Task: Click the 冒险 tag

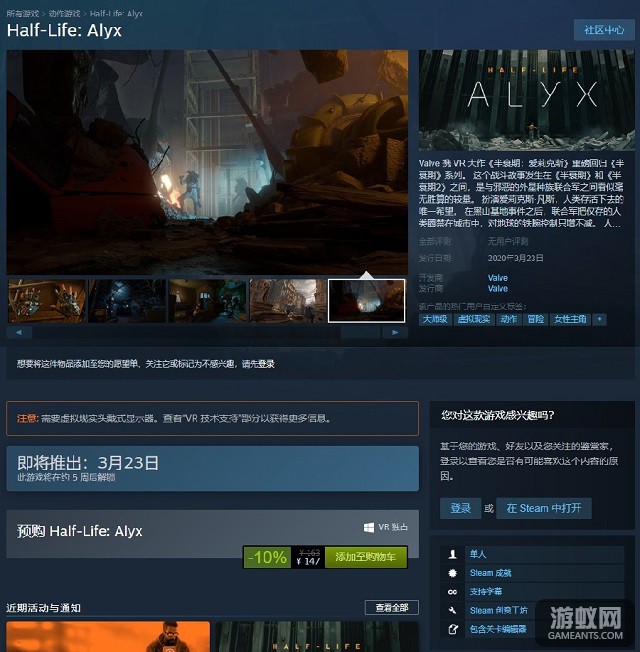Action: click(x=536, y=319)
